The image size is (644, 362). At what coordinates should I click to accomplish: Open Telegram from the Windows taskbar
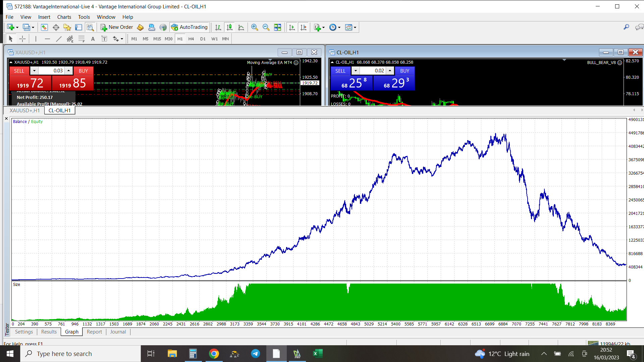(x=255, y=354)
